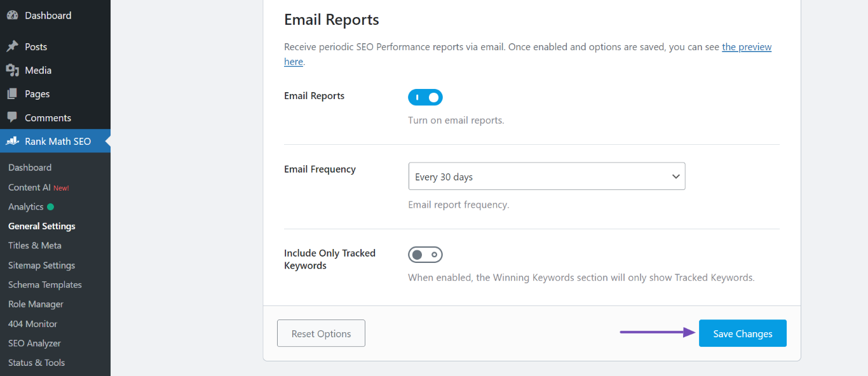
Task: Click the Media library icon
Action: pos(12,70)
